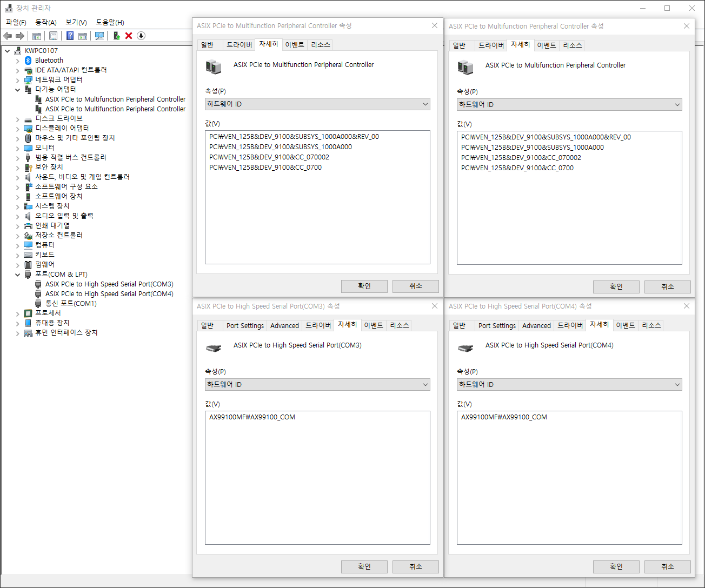Select 소프트웨어 장치 in the device tree
Viewport: 705px width, 588px height.
58,197
